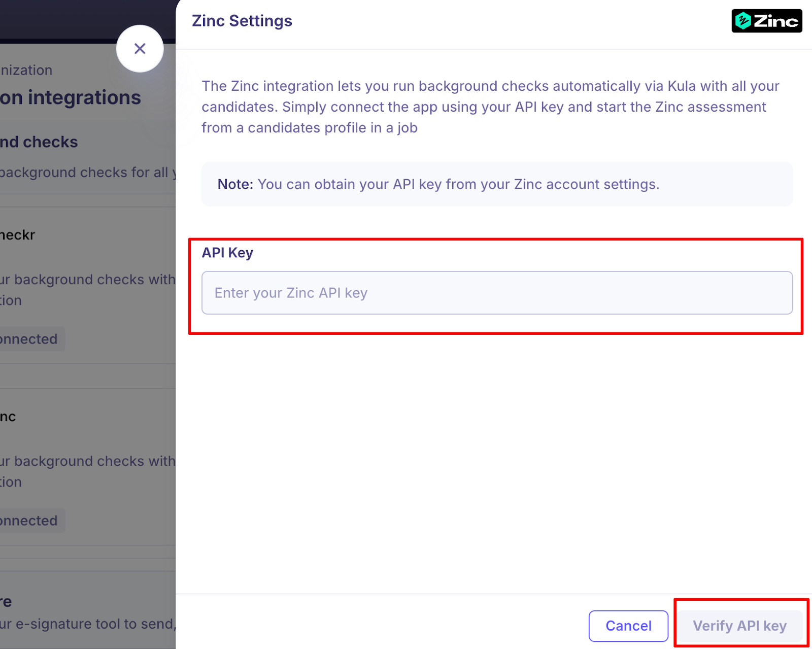
Task: Click the integrations page heading
Action: [71, 97]
